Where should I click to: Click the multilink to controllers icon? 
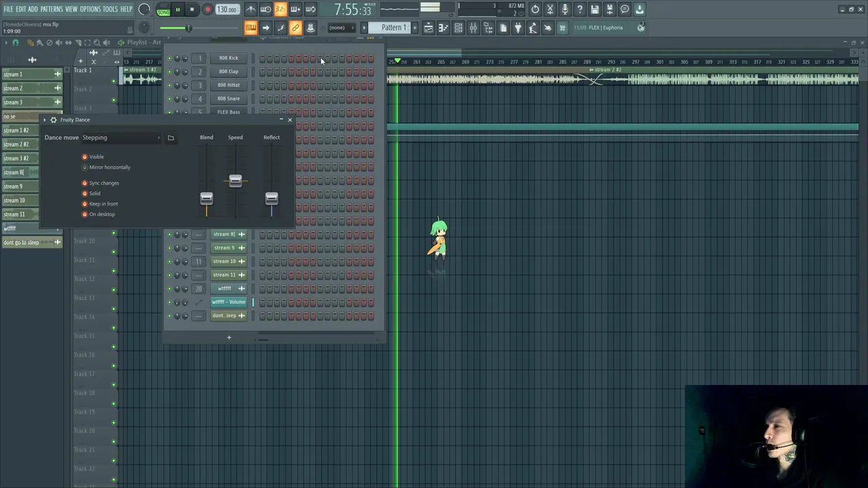click(x=296, y=28)
